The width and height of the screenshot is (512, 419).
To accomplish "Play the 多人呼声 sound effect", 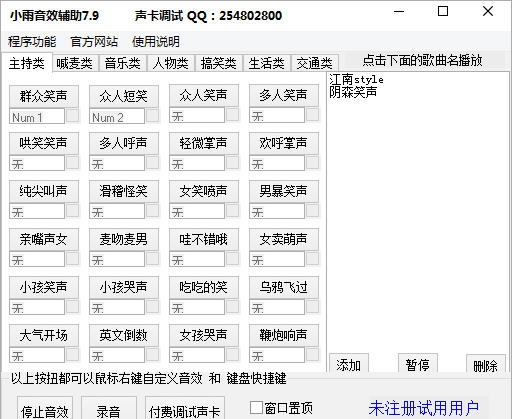I will (124, 143).
